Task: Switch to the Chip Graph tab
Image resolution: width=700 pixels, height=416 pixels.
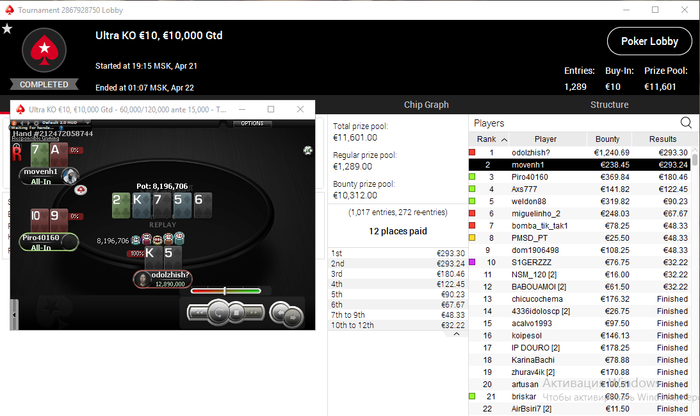Action: tap(426, 105)
